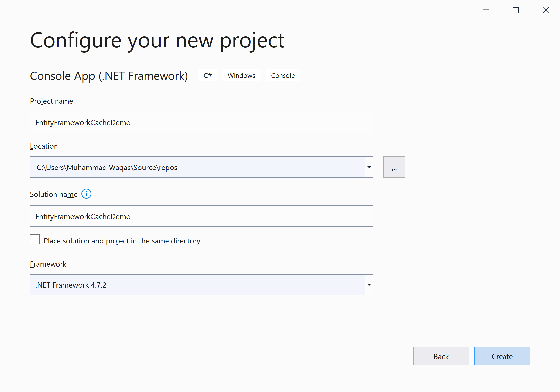Viewport: 560px width, 392px height.
Task: Expand the Framework dropdown arrow
Action: [x=369, y=285]
